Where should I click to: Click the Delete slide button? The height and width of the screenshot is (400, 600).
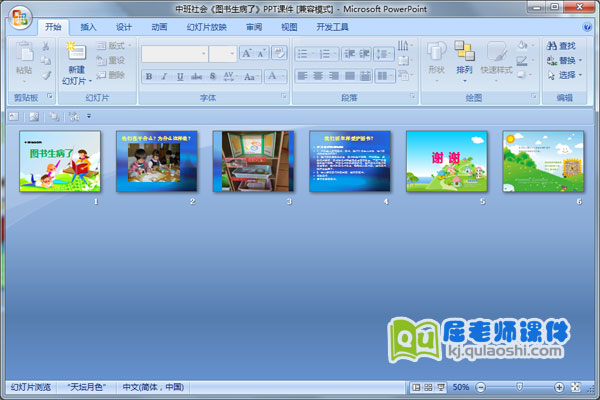pos(111,75)
